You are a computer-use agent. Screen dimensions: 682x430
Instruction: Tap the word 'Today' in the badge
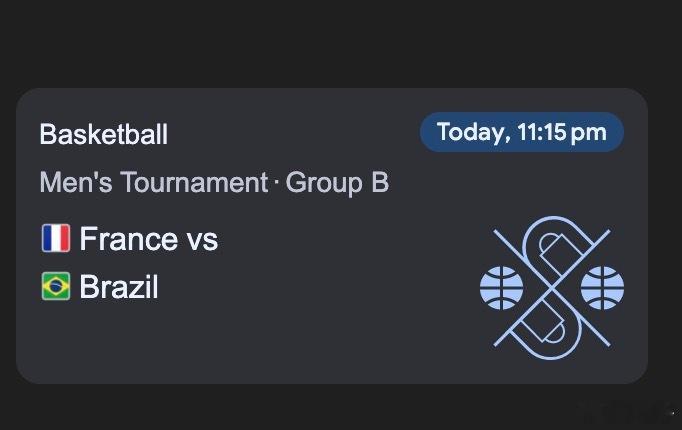coord(472,133)
